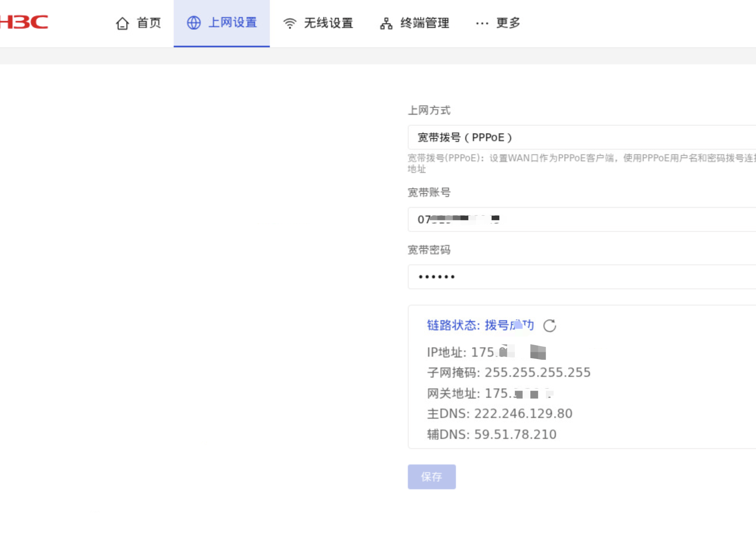Click the H3C logo
Screen dimensions: 756x542
[x=24, y=22]
